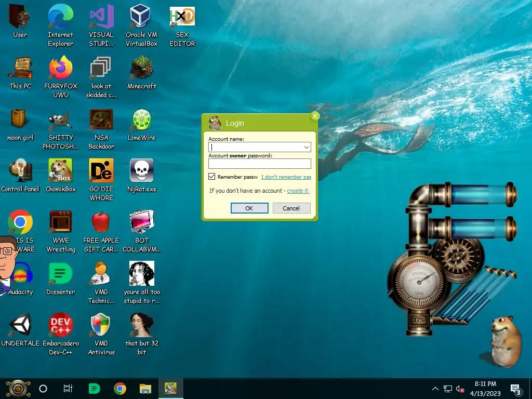Open the VISUAL STUPI... purple icon
The image size is (532, 399).
101,25
